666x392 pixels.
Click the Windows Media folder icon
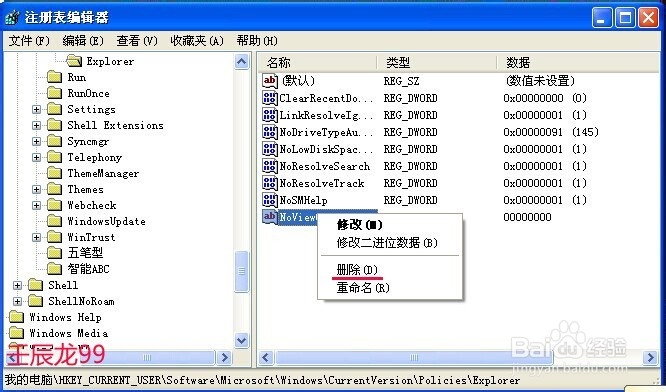16,333
